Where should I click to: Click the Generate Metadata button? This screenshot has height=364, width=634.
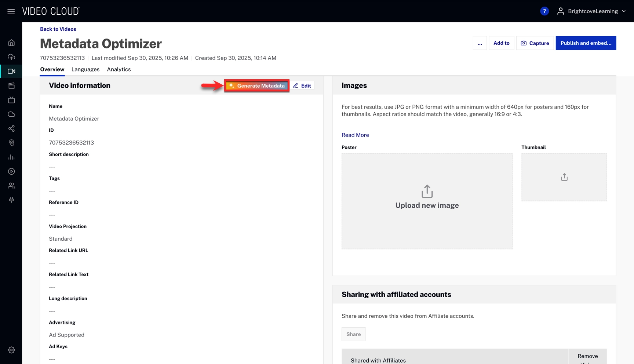(x=257, y=86)
